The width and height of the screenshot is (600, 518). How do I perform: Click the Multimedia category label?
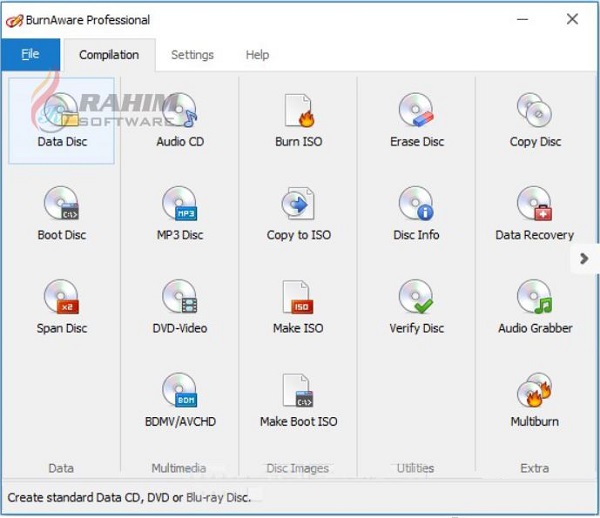[179, 468]
